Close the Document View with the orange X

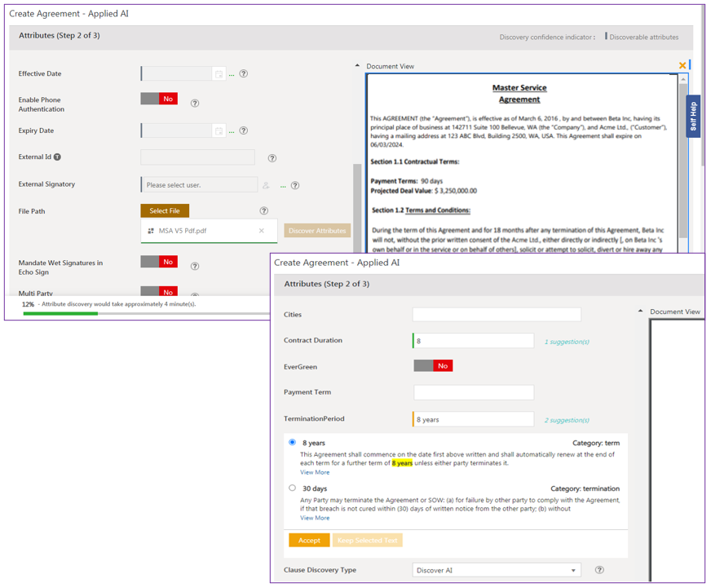tap(682, 65)
